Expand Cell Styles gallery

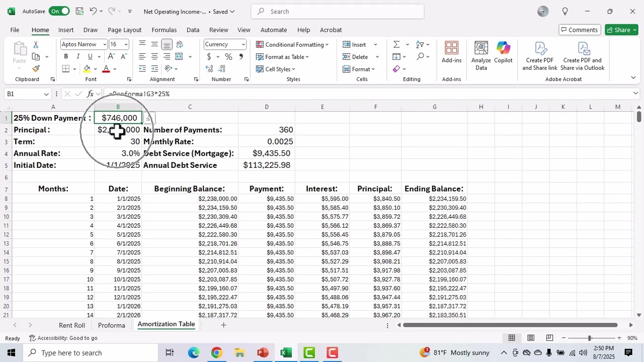276,69
